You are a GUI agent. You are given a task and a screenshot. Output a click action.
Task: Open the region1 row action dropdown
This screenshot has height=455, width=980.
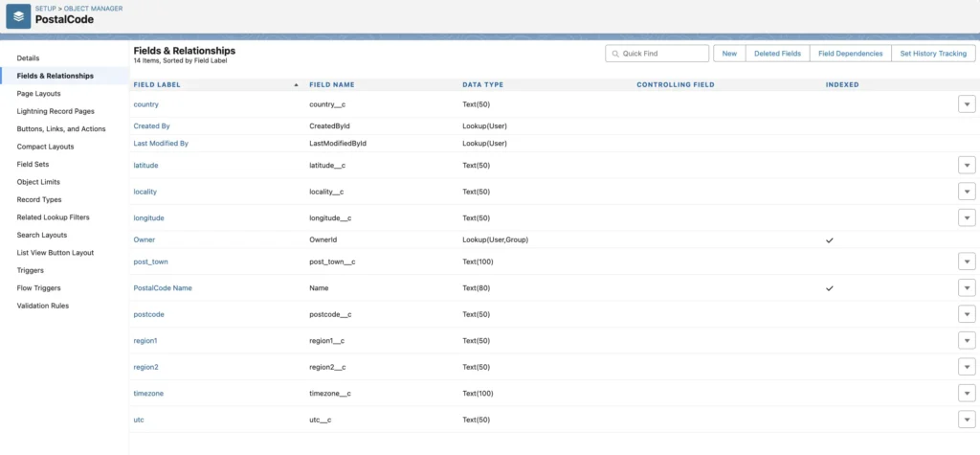[967, 340]
